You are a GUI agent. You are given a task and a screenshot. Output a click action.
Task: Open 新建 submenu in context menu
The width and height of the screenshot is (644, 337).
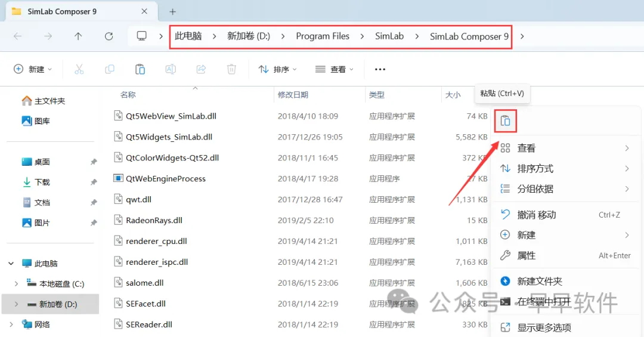tap(565, 235)
